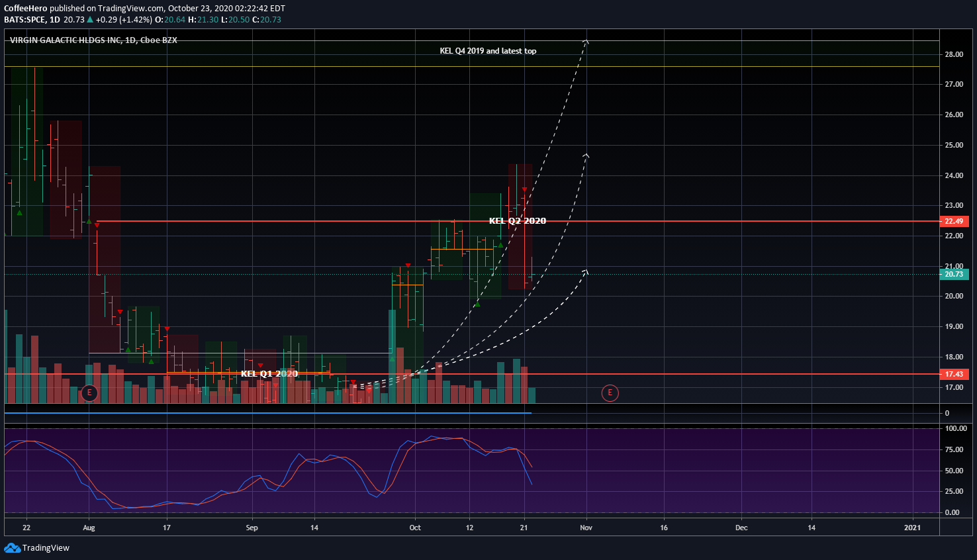977x560 pixels.
Task: Click the 50.00 oscillator scale value
Action: 954,471
